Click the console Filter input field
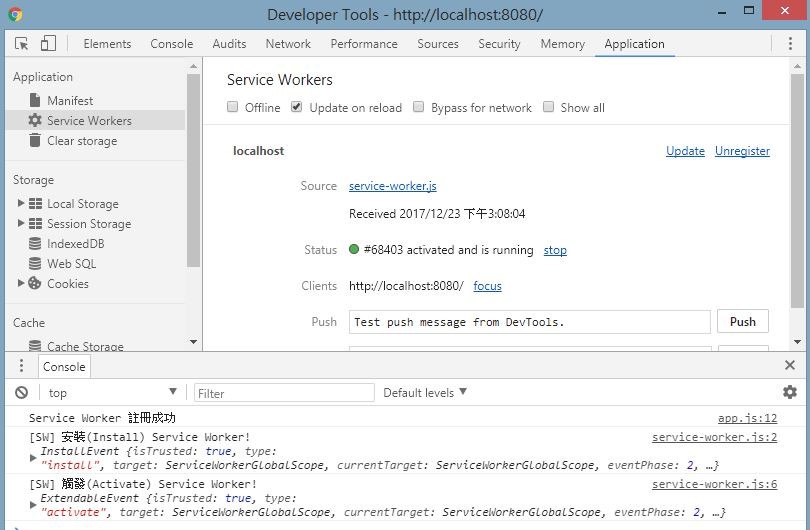Screen dimensions: 810x530 (x=284, y=393)
